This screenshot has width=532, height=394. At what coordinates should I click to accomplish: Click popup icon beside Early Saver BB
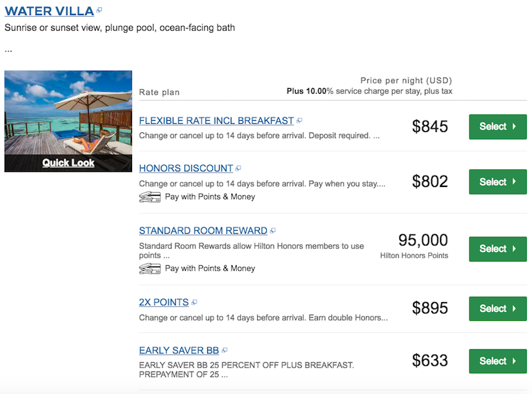click(x=225, y=350)
